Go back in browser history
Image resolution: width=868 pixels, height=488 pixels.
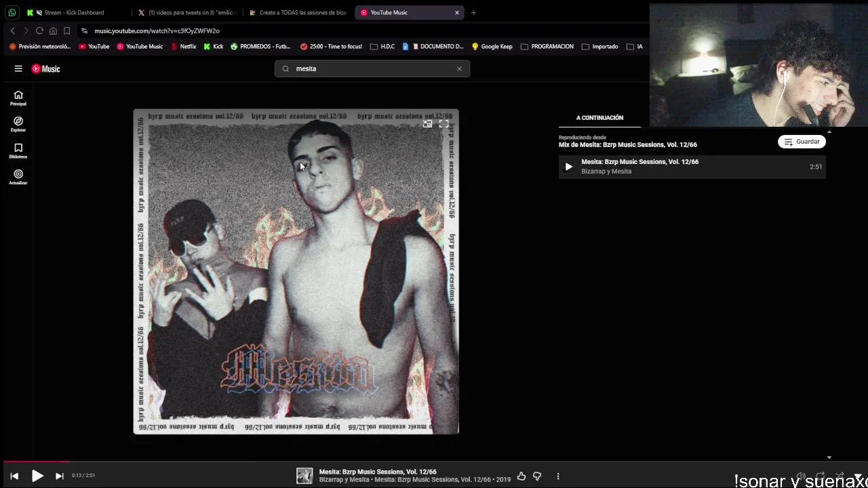tap(12, 30)
